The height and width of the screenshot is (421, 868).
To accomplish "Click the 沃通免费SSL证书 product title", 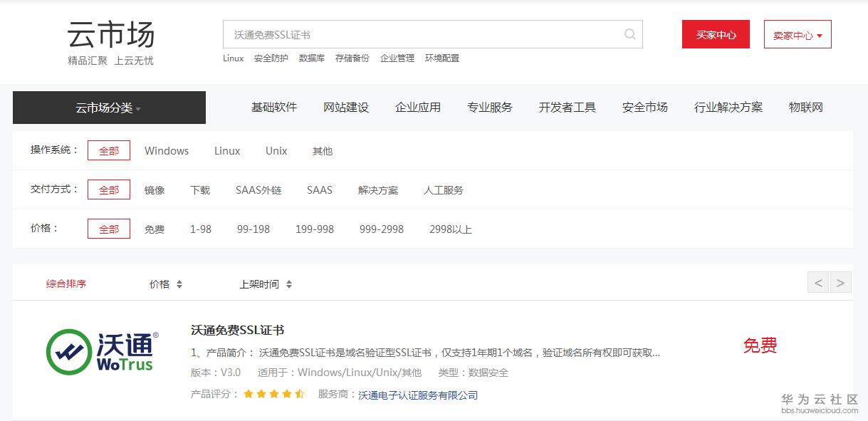I will coord(236,330).
